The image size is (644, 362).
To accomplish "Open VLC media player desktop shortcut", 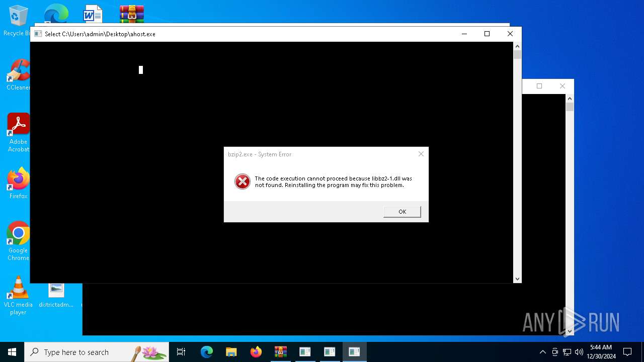I will click(x=18, y=296).
